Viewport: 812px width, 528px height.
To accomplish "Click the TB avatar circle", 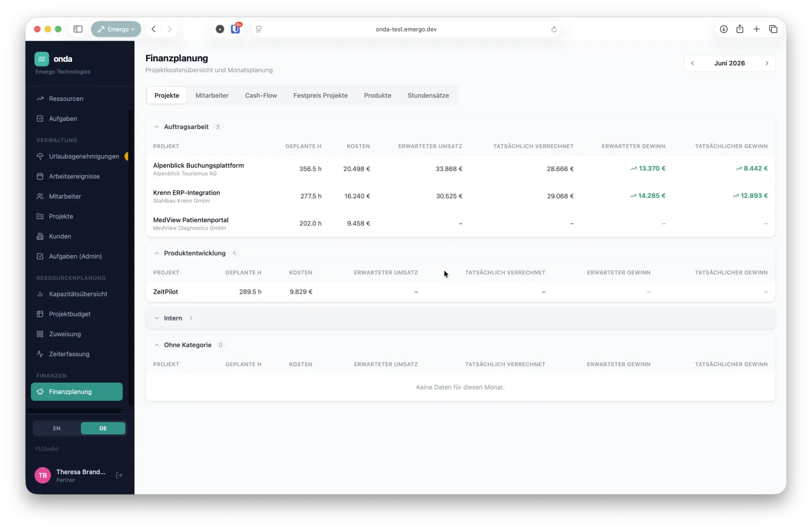I will 43,475.
